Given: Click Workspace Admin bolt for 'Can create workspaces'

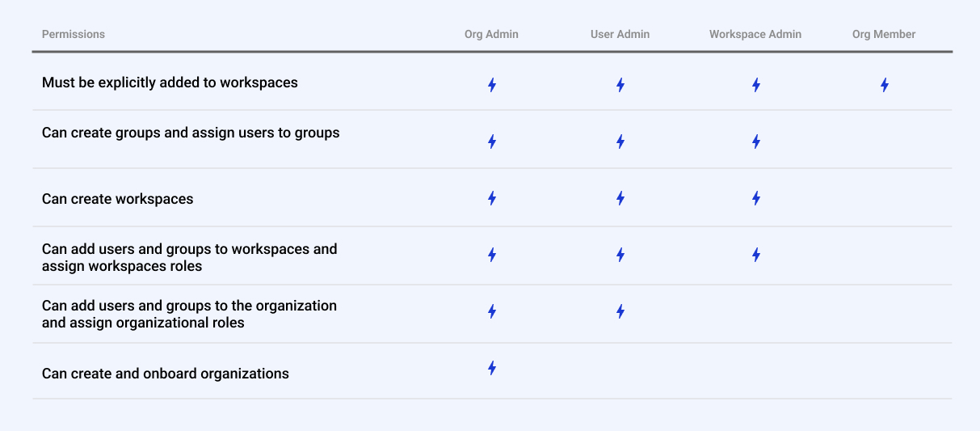Looking at the screenshot, I should coord(755,198).
